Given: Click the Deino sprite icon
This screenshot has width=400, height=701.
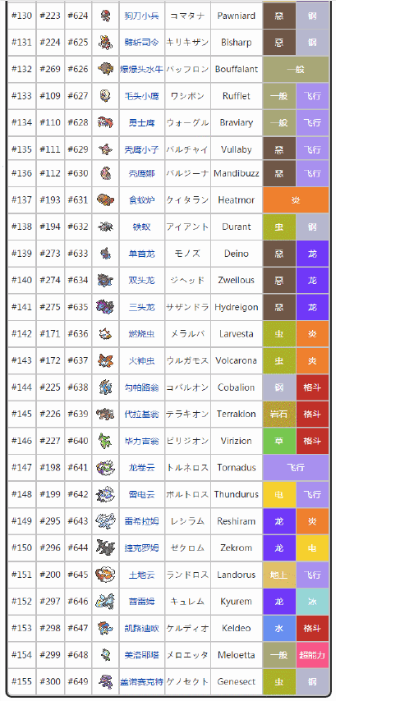Looking at the screenshot, I should pos(105,253).
